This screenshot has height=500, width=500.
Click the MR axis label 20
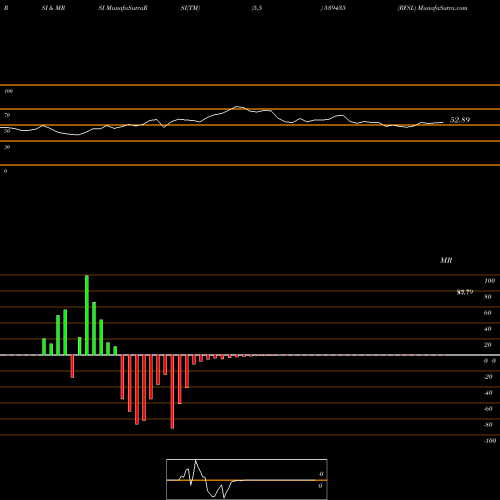coord(488,345)
